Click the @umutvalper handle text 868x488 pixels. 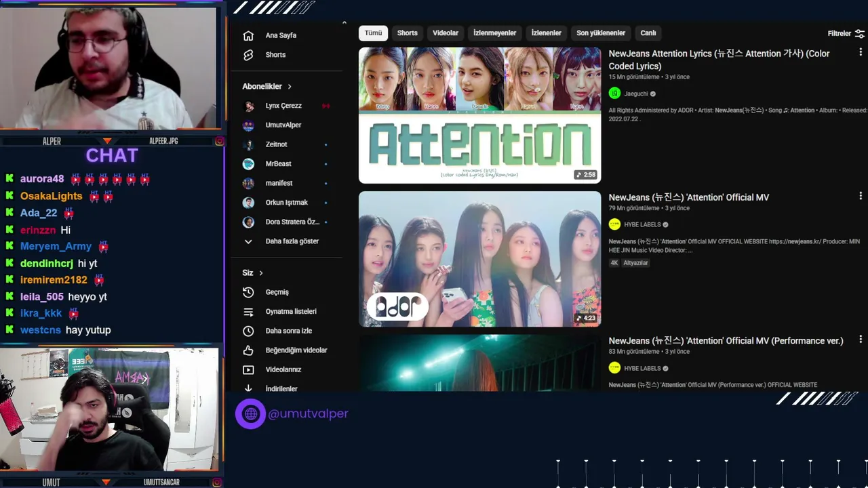point(308,413)
